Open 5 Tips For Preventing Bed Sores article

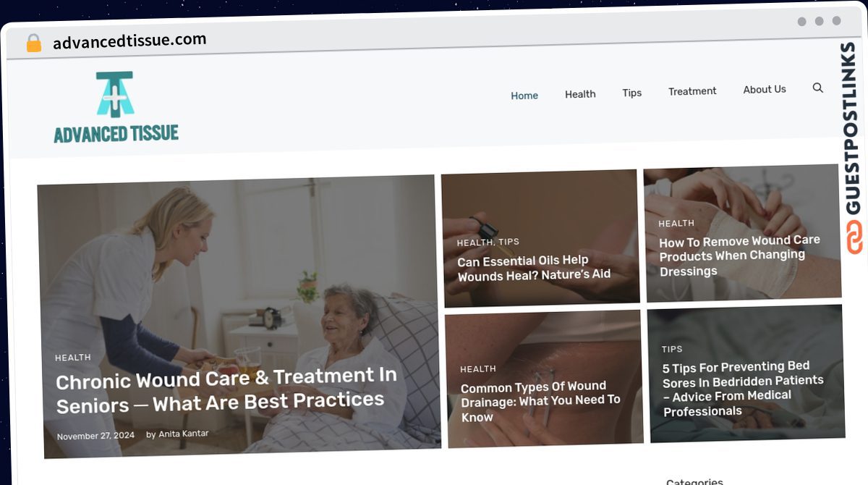point(743,388)
